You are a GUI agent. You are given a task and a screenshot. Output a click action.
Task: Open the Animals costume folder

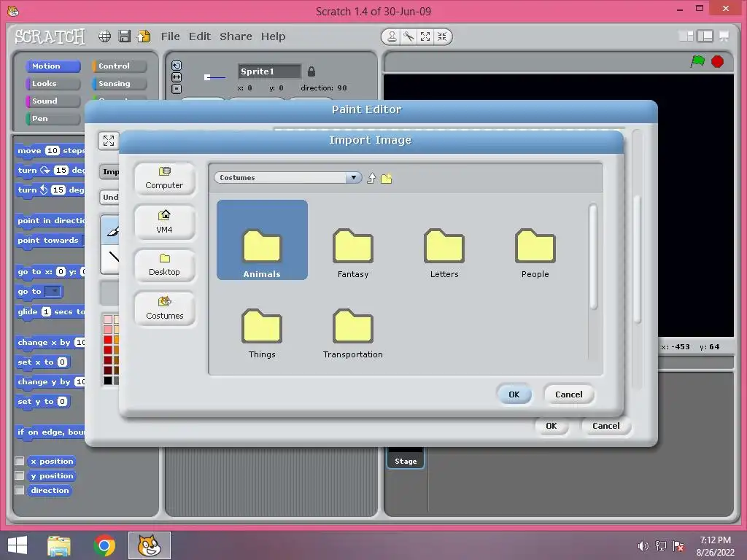pyautogui.click(x=262, y=240)
